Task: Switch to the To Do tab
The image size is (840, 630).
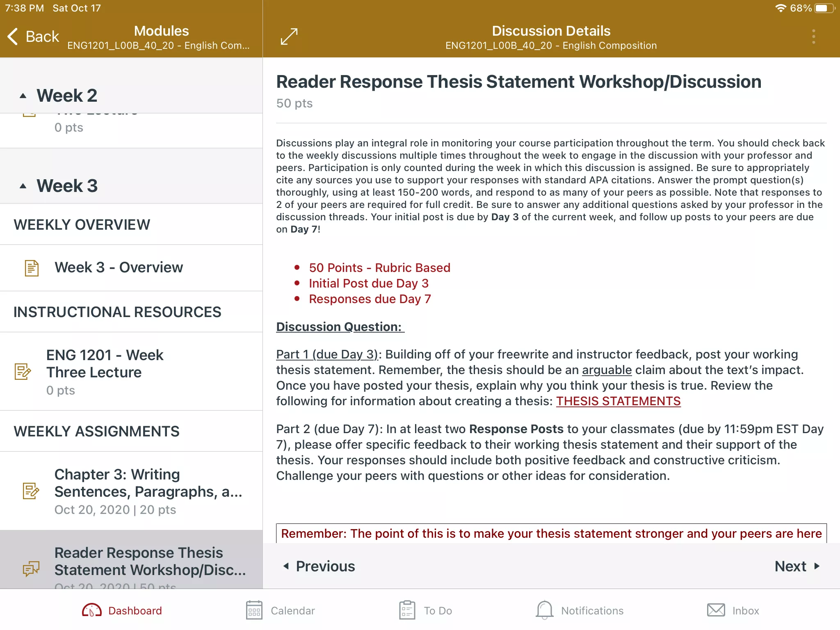Action: (x=426, y=610)
